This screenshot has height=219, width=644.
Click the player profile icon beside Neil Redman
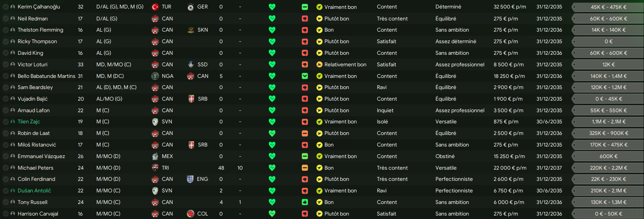[x=13, y=19]
